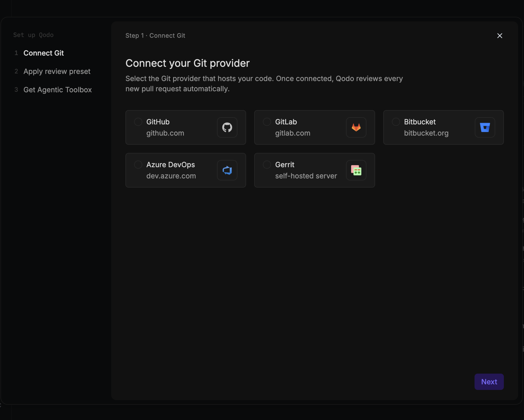Select the Bitbucket radio button
Image resolution: width=524 pixels, height=420 pixels.
396,122
